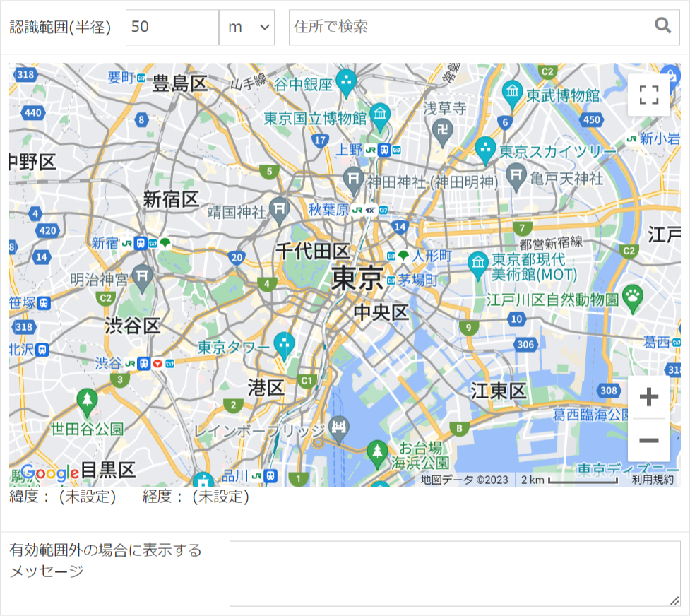Screen dimensions: 690x616
Task: Click the 茅場町 station label
Action: point(418,280)
